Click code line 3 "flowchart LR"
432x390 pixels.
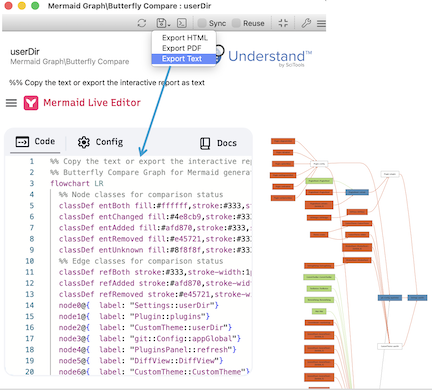tap(77, 183)
